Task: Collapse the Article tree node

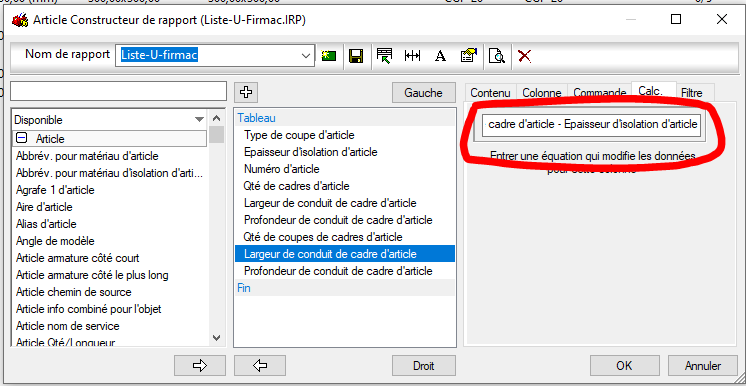Action: coord(21,139)
